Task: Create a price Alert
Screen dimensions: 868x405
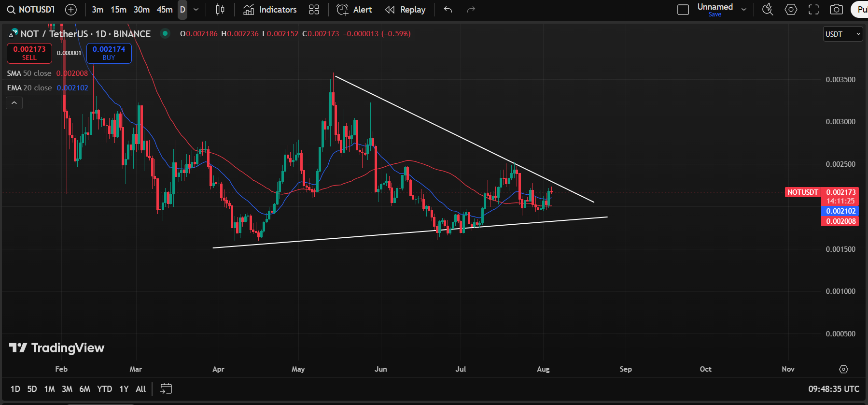Action: (x=354, y=10)
